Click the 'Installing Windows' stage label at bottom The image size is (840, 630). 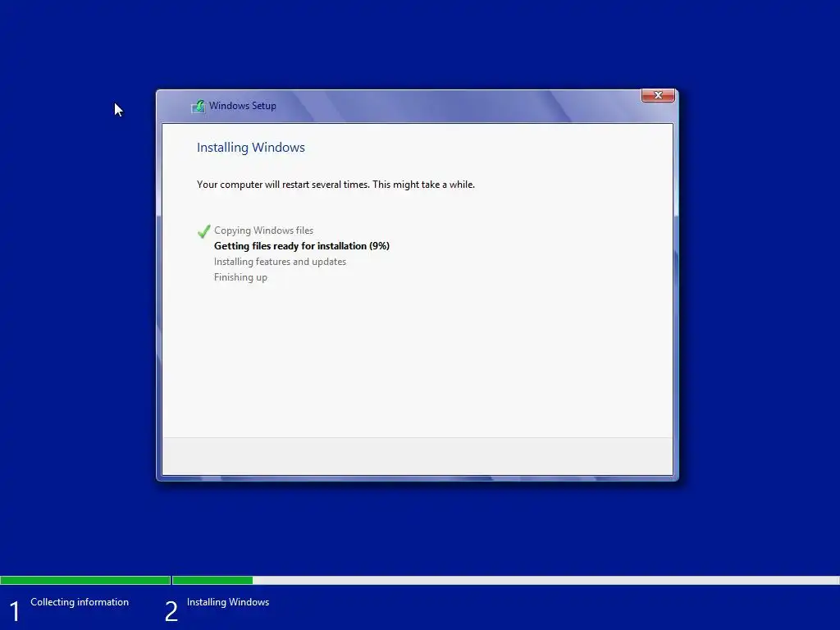[x=228, y=602]
